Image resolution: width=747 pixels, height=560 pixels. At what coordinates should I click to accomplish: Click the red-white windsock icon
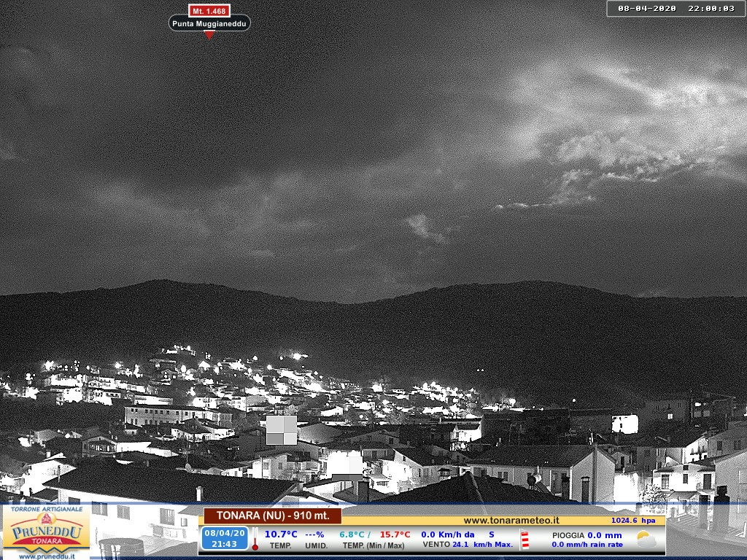click(525, 540)
